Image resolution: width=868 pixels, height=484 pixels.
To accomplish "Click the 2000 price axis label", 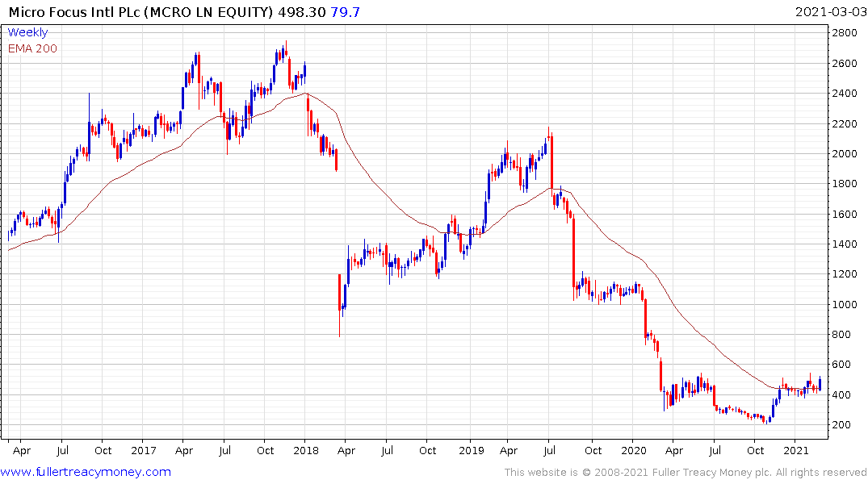I will tap(845, 153).
